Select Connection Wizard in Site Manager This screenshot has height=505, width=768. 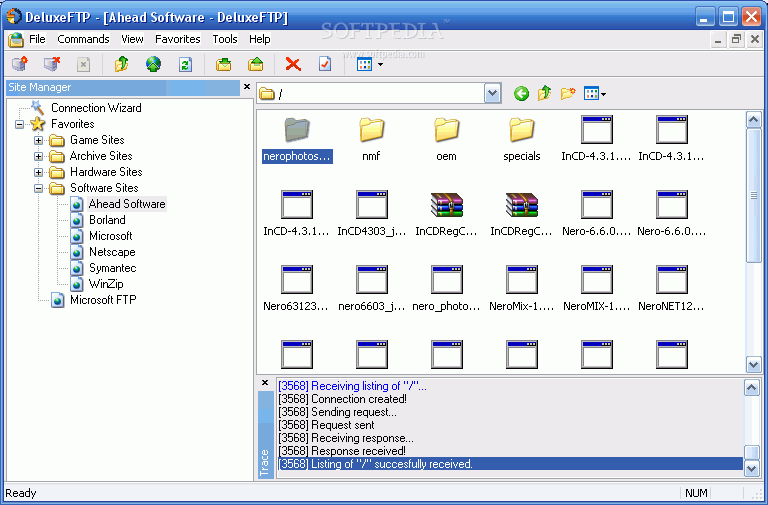[96, 108]
